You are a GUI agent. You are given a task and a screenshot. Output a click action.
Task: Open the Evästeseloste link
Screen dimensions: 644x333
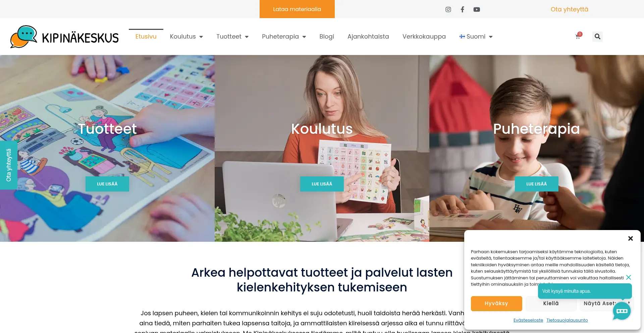pyautogui.click(x=528, y=320)
